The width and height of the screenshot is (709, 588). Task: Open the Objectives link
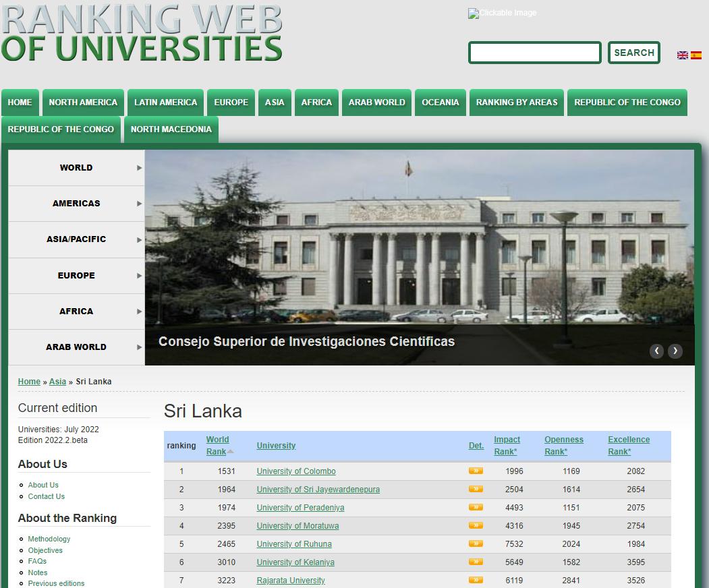coord(45,550)
